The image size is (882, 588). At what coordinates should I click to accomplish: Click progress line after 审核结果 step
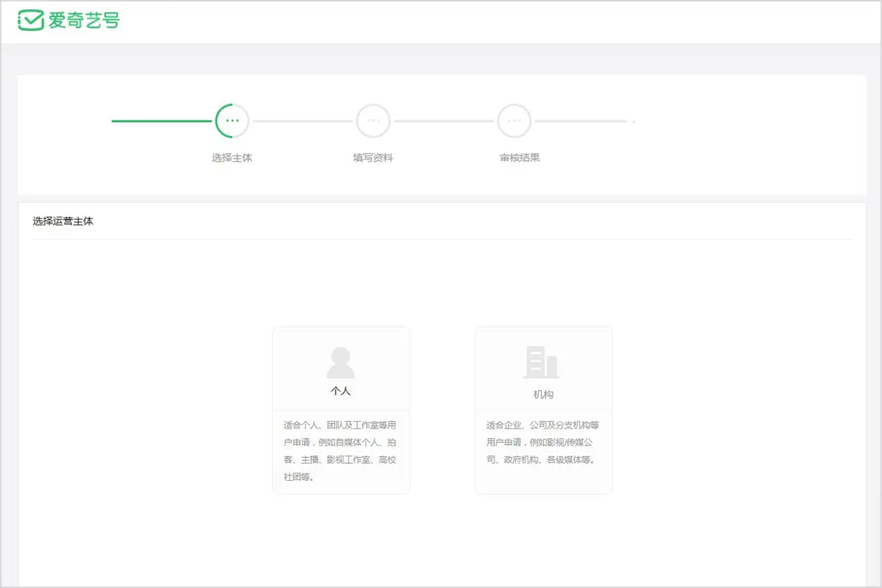[x=581, y=121]
